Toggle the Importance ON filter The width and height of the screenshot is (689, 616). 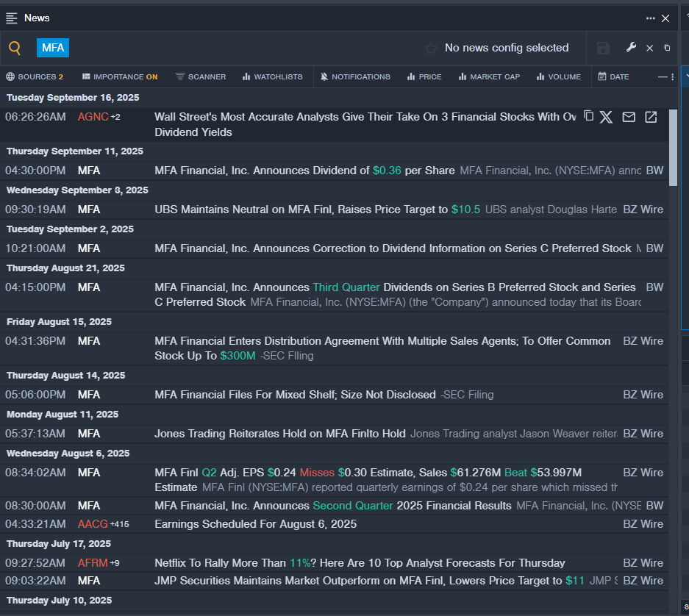(120, 76)
